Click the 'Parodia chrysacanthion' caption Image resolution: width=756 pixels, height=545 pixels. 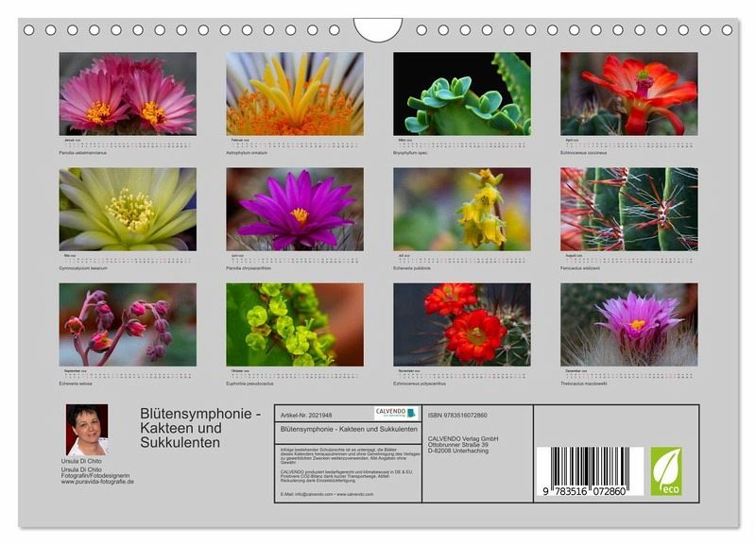click(x=249, y=268)
